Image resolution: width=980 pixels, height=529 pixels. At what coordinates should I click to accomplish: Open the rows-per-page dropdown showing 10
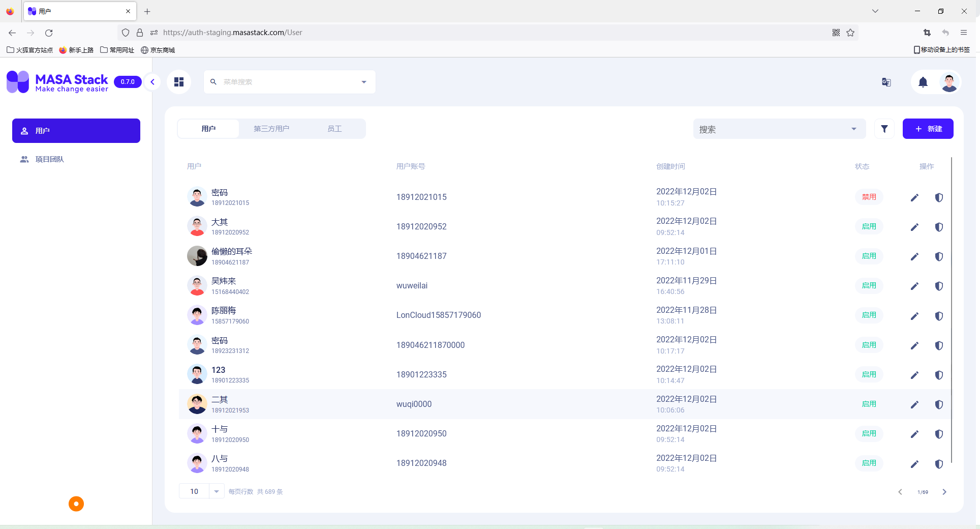216,491
